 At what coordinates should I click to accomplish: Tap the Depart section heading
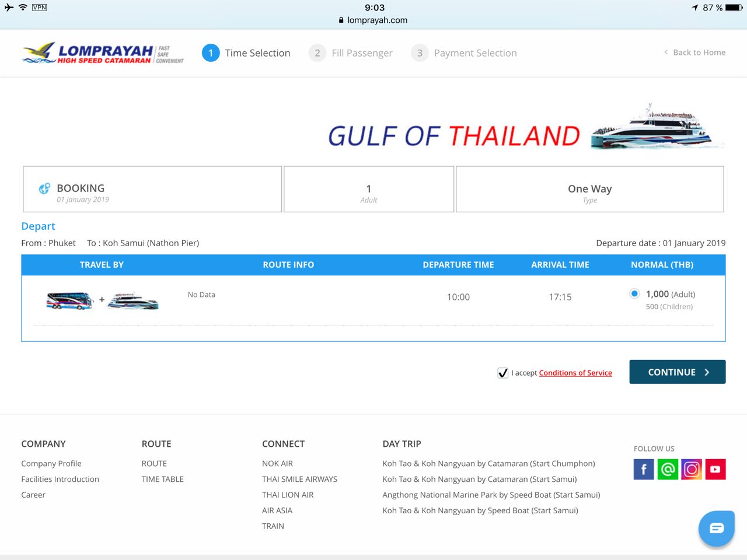point(38,226)
